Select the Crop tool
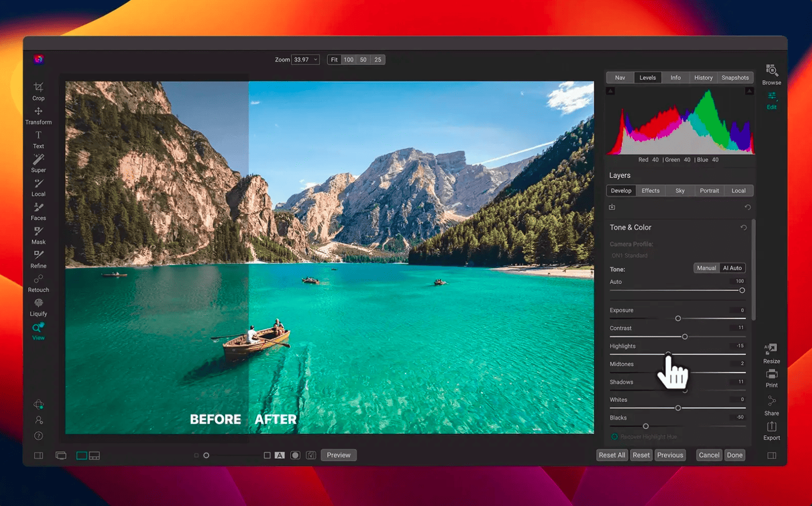This screenshot has height=506, width=812. [x=38, y=90]
